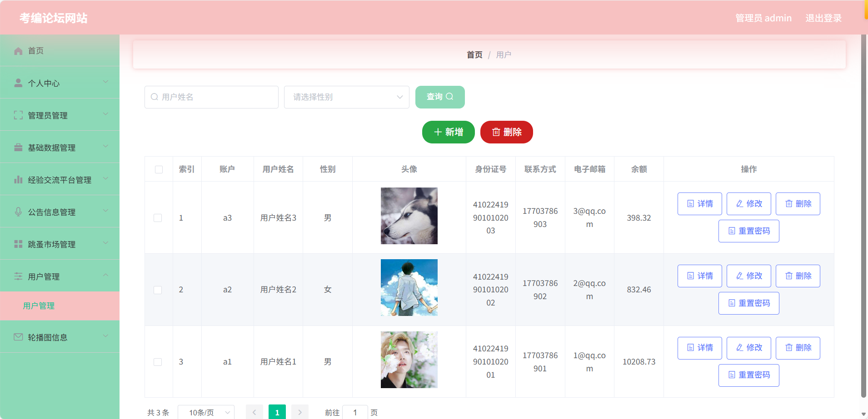Open the 公告信息管理 sidebar menu

point(60,212)
